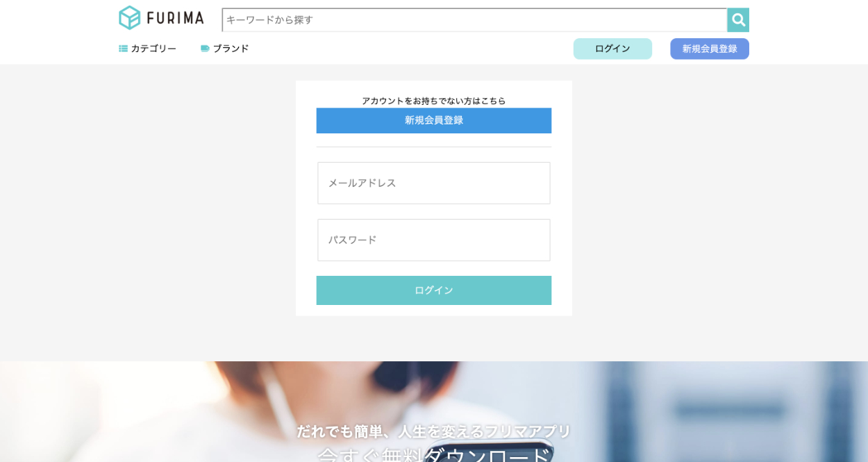868x462 pixels.
Task: Focus the キーワードから探す search field
Action: pos(474,20)
